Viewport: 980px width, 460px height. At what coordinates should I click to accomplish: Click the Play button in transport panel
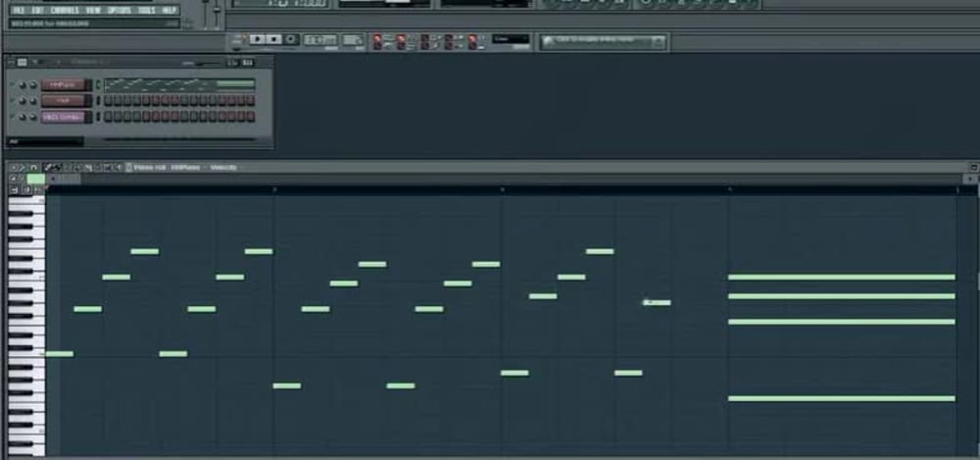tap(257, 39)
